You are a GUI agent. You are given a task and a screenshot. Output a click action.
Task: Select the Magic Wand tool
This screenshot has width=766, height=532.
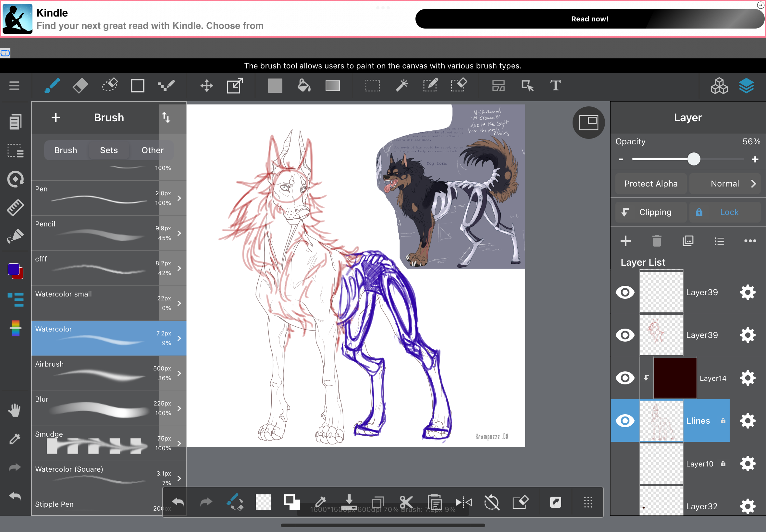pyautogui.click(x=402, y=86)
